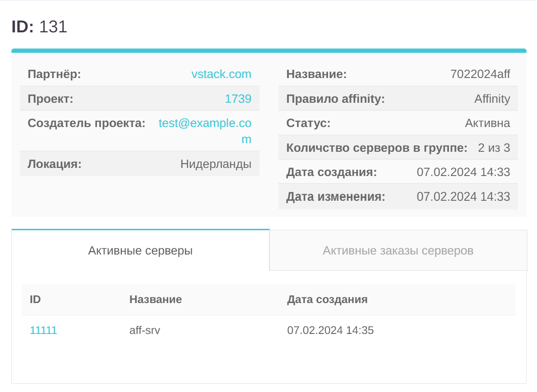The width and height of the screenshot is (537, 392).
Task: Click the ID: 131 page heading
Action: click(x=40, y=27)
